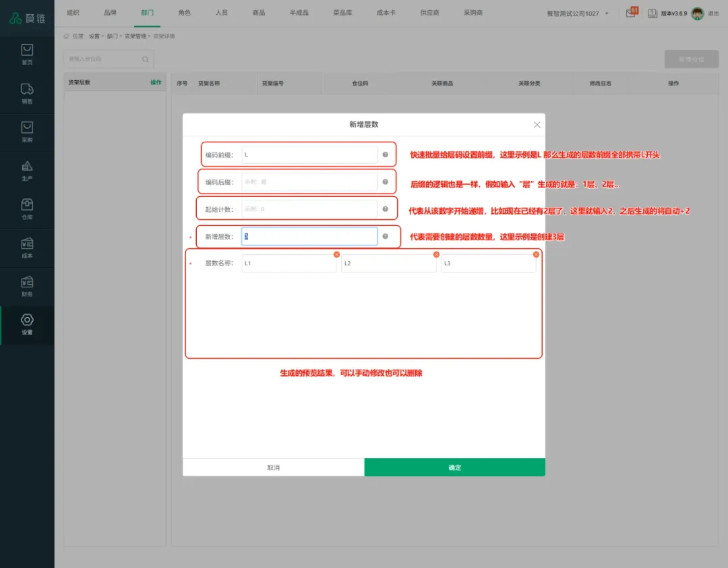The image size is (728, 568).
Task: Open the mail notifications icon
Action: click(632, 13)
